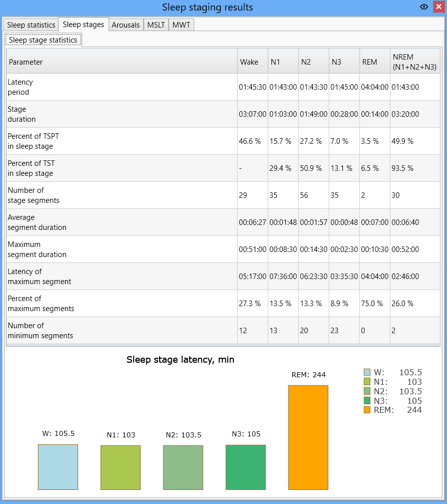
Task: Open the Arousals tab
Action: (126, 25)
